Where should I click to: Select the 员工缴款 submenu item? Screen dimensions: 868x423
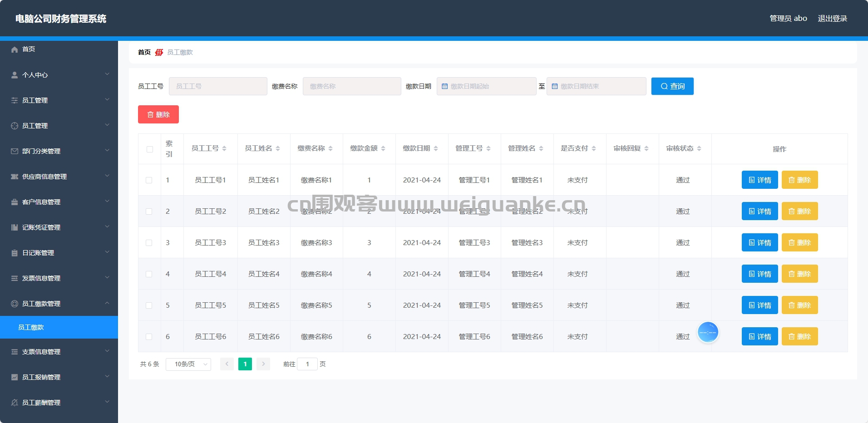point(59,327)
